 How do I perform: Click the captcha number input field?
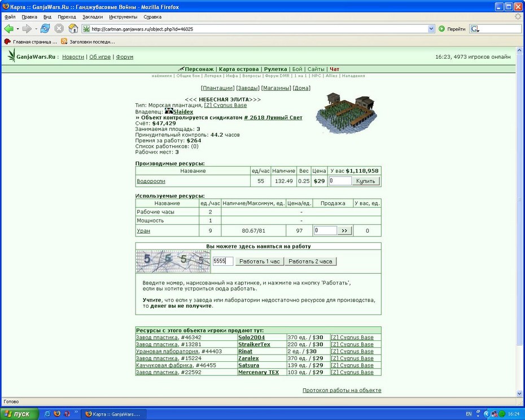coord(223,261)
